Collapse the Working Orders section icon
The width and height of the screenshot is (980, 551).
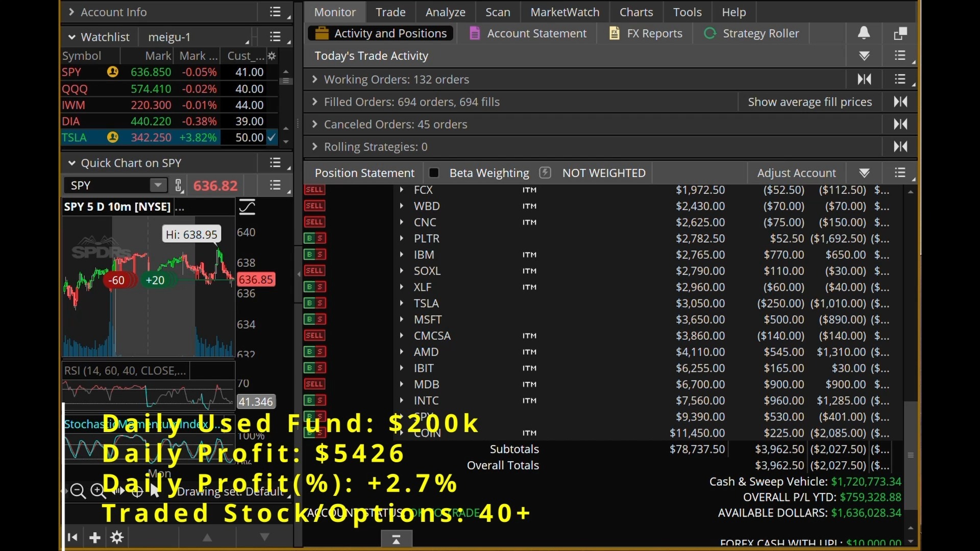(x=864, y=79)
